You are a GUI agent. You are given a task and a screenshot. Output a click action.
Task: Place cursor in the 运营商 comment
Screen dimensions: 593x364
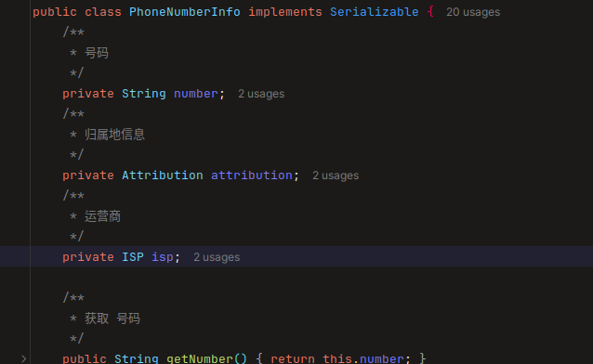(102, 216)
